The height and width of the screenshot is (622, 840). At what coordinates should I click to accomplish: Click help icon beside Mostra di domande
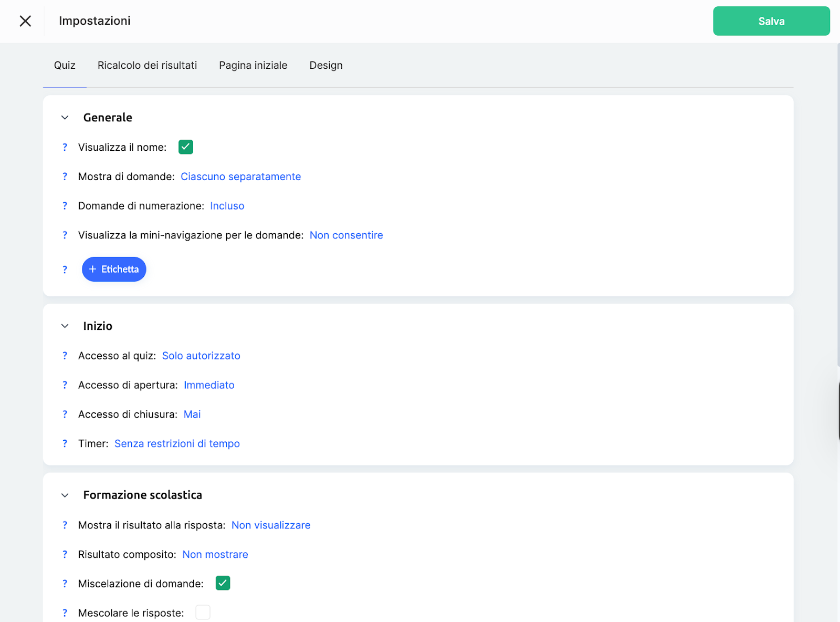[x=65, y=177]
